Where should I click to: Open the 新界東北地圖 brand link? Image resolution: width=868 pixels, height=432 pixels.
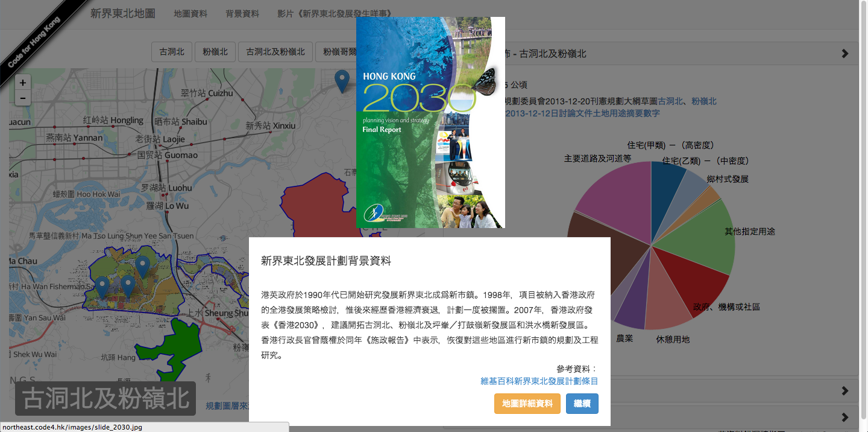pos(123,13)
